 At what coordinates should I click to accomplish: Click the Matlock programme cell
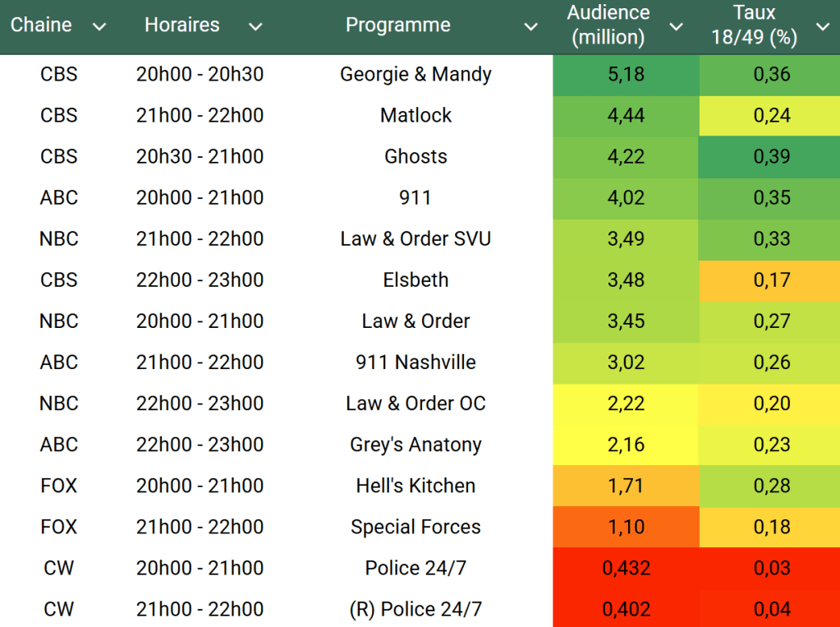point(415,116)
